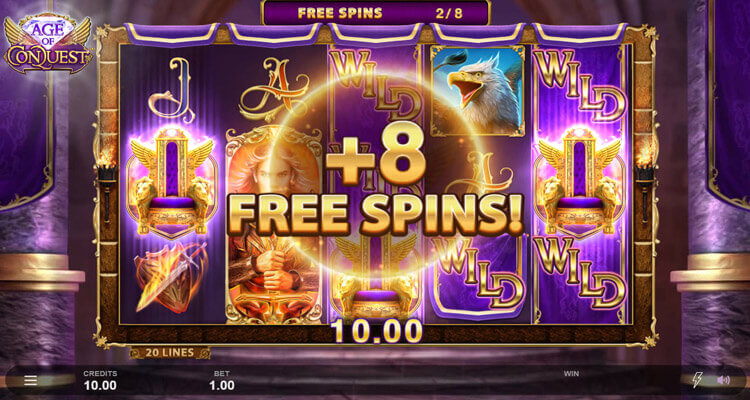Click the Credits balance display
750x400 pixels.
point(100,380)
